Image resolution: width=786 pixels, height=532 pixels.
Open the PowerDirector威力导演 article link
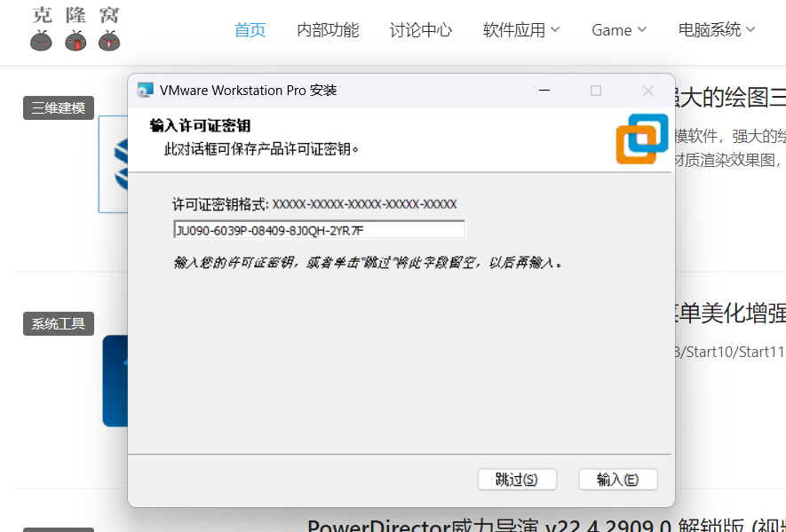coord(546,526)
